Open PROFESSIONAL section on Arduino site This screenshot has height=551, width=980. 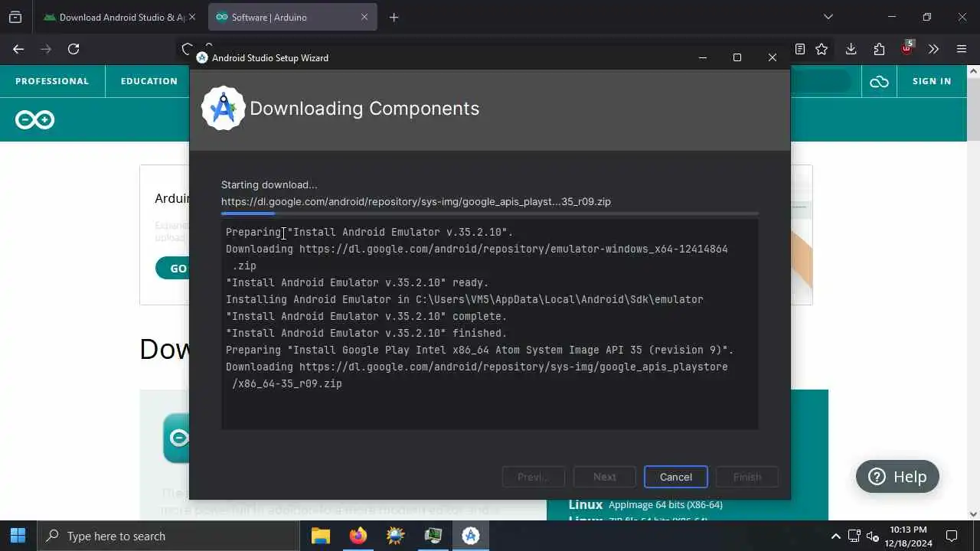(52, 81)
